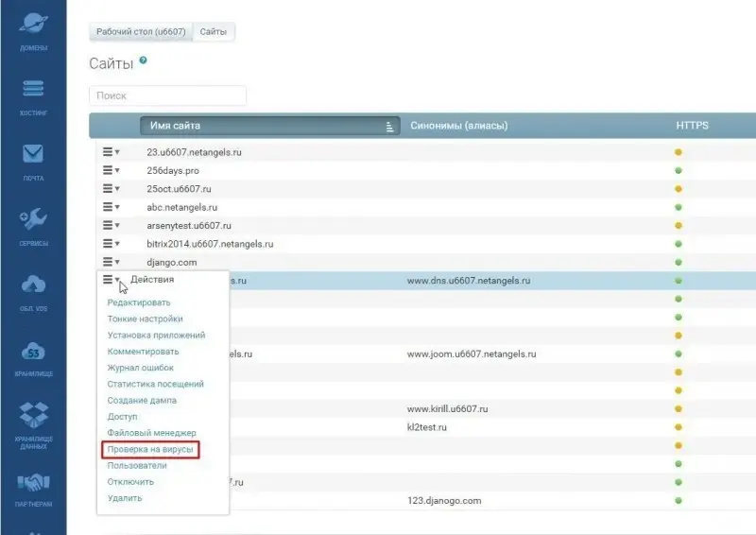Click Синонимы (алиасы) column header
Image resolution: width=756 pixels, height=535 pixels.
tap(459, 126)
